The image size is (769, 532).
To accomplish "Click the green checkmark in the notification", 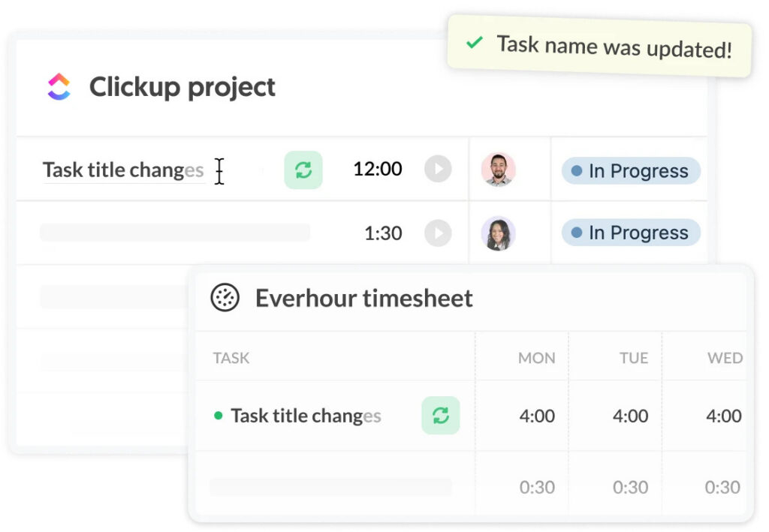I will click(x=473, y=44).
